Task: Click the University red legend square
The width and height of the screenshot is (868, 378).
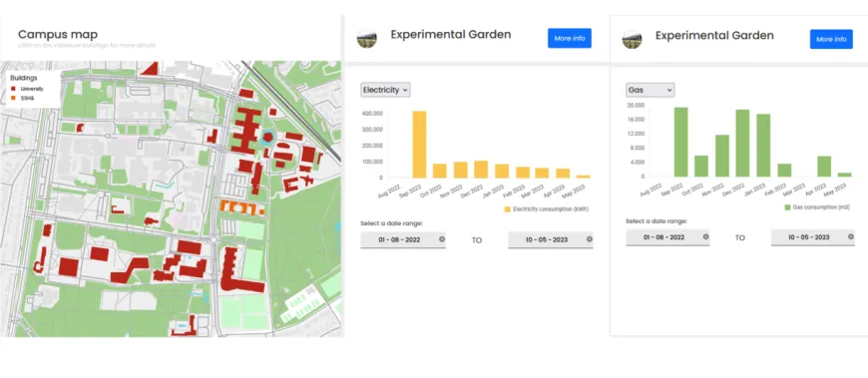Action: coord(13,89)
